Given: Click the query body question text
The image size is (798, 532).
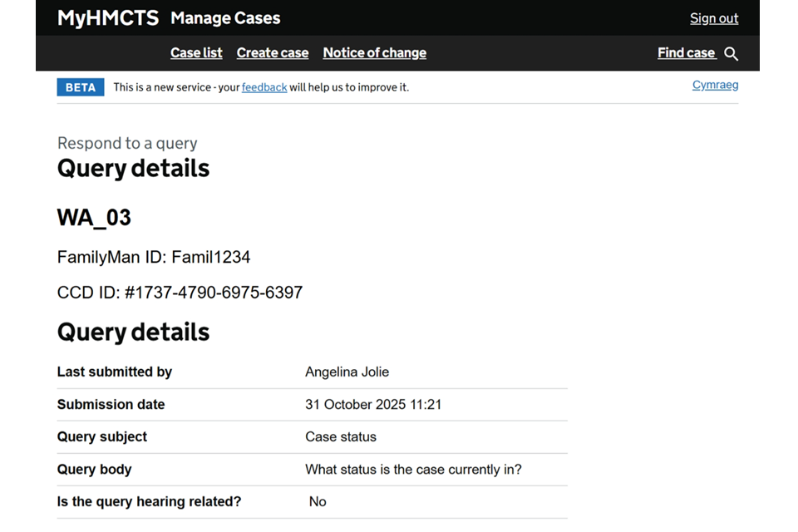Looking at the screenshot, I should tap(413, 470).
